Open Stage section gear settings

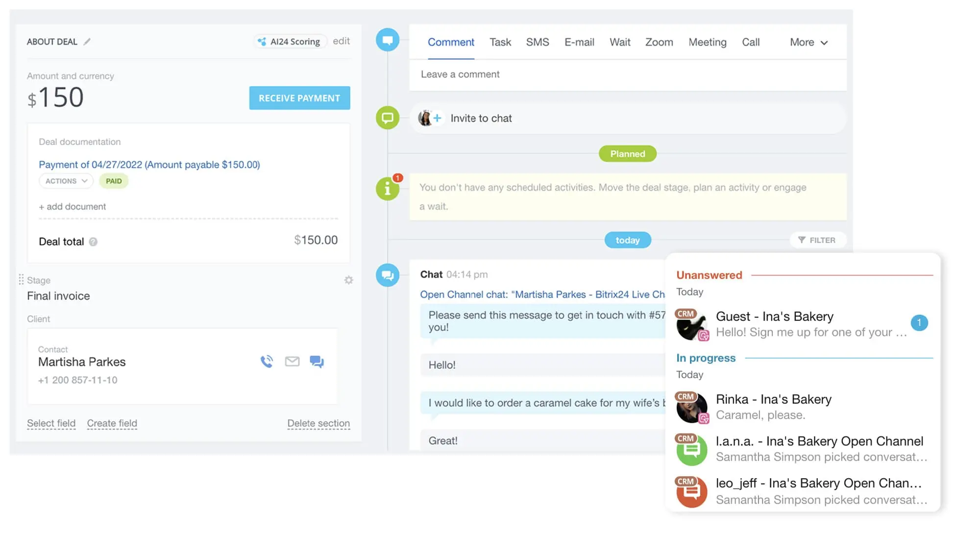pos(348,280)
